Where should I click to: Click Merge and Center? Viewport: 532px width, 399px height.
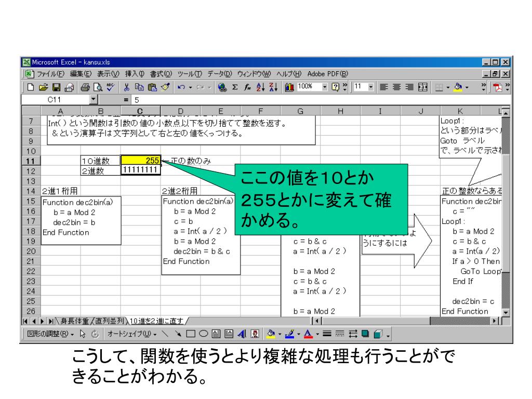pyautogui.click(x=423, y=87)
